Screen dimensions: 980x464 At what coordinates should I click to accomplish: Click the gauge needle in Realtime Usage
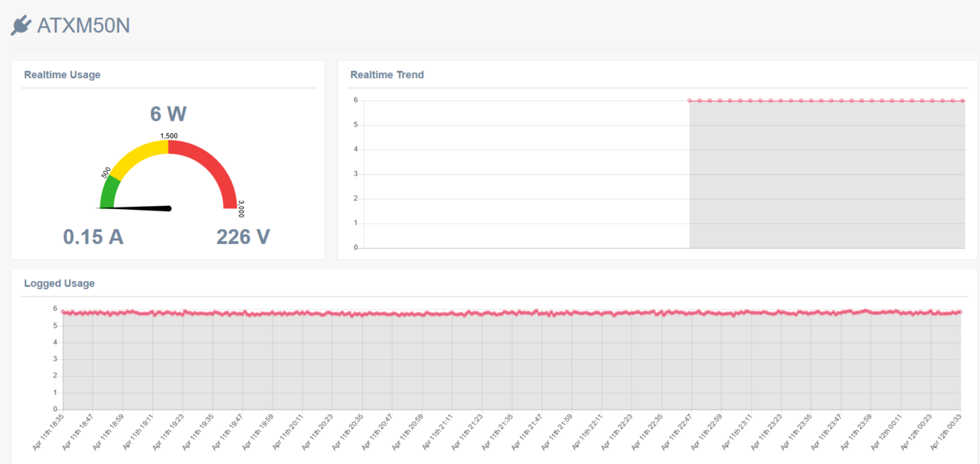click(x=134, y=207)
